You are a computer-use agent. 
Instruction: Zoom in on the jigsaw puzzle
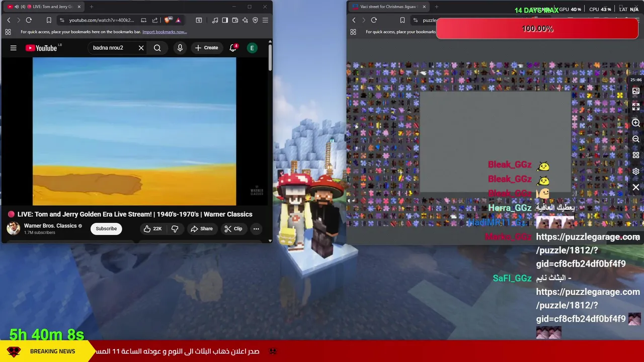pos(636,123)
